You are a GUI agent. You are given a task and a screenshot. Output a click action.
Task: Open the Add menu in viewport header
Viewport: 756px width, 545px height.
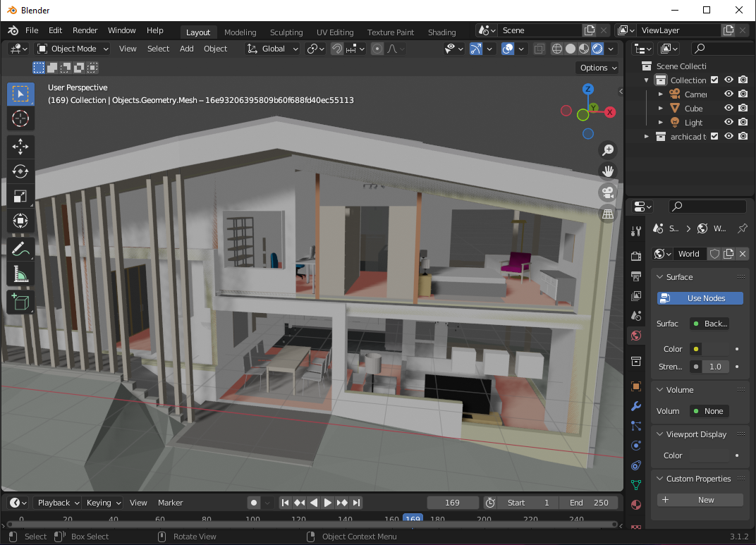(187, 49)
